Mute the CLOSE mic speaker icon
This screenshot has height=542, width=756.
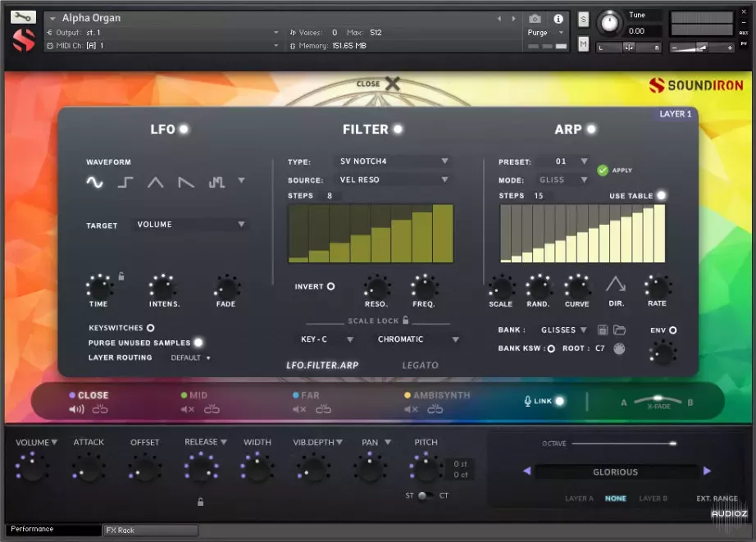click(x=76, y=409)
